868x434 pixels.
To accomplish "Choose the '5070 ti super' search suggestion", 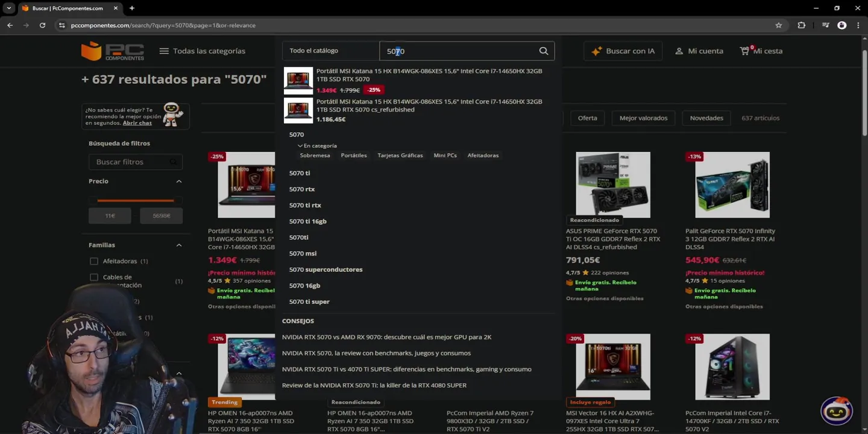I will [x=309, y=302].
